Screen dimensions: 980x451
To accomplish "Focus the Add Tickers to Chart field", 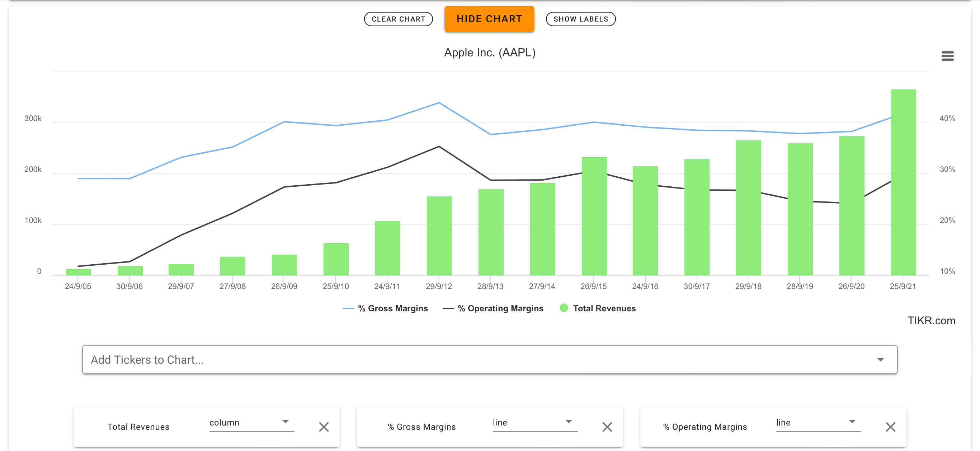I will point(490,359).
